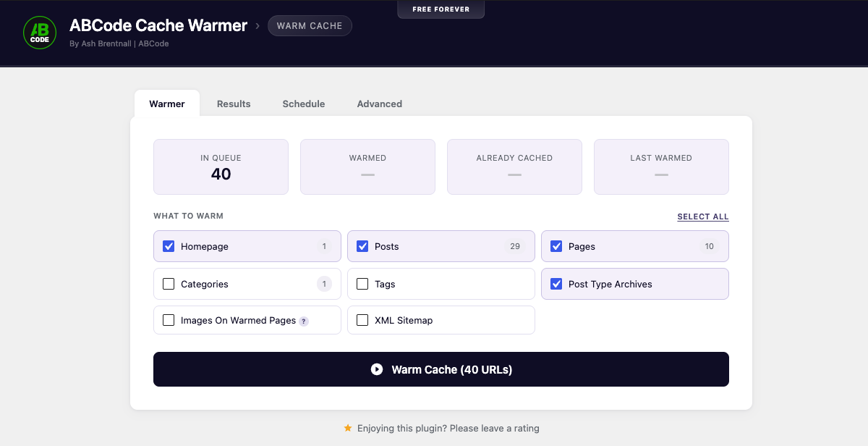868x446 pixels.
Task: Enable Images On Warmed Pages checkbox
Action: pos(169,320)
